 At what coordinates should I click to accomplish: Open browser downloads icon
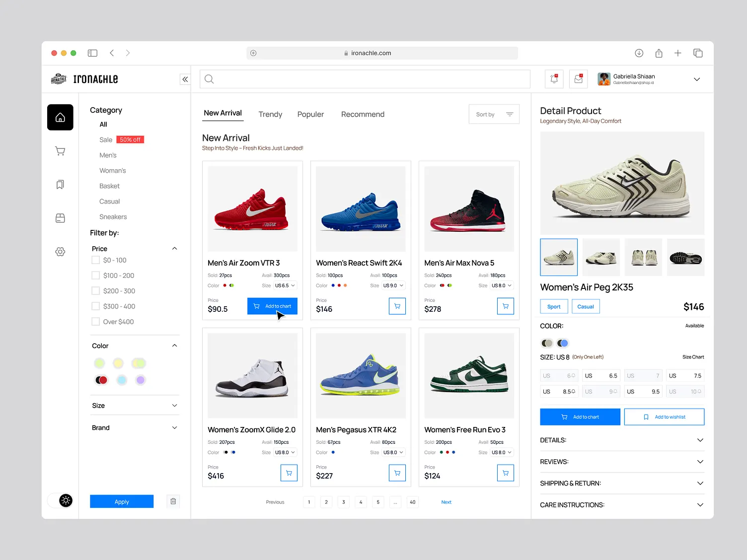click(639, 53)
